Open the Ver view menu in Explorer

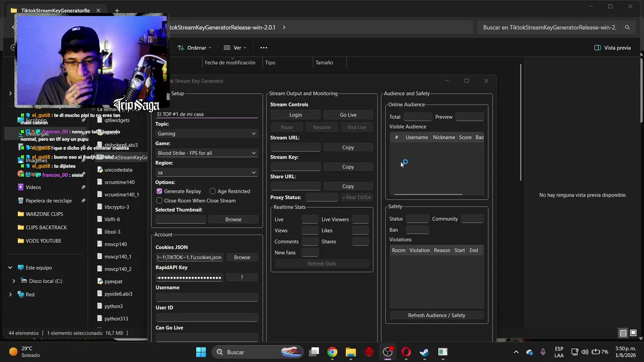235,48
